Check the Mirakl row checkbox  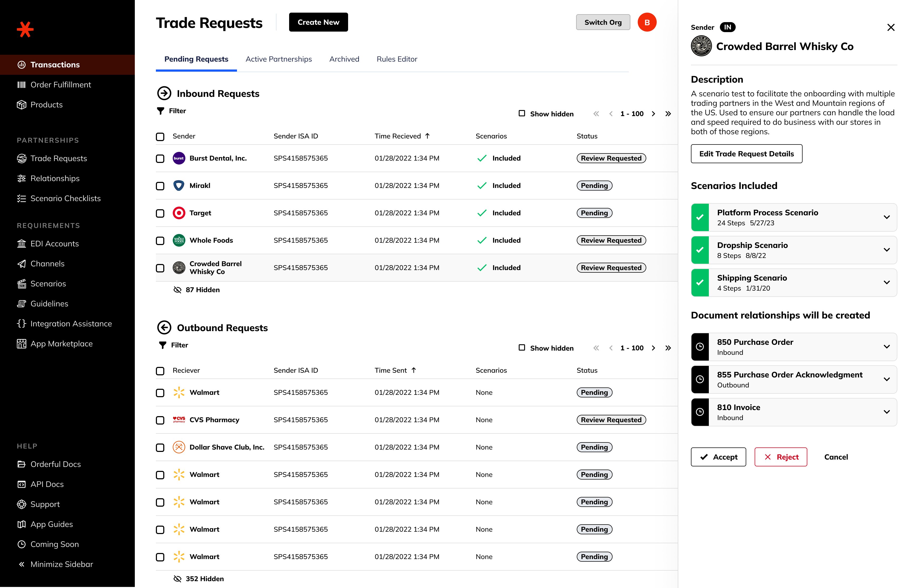coord(160,186)
